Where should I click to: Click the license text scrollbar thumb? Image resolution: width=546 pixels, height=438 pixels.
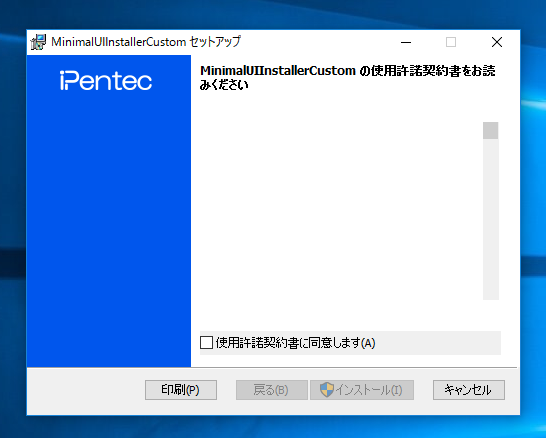tap(491, 131)
